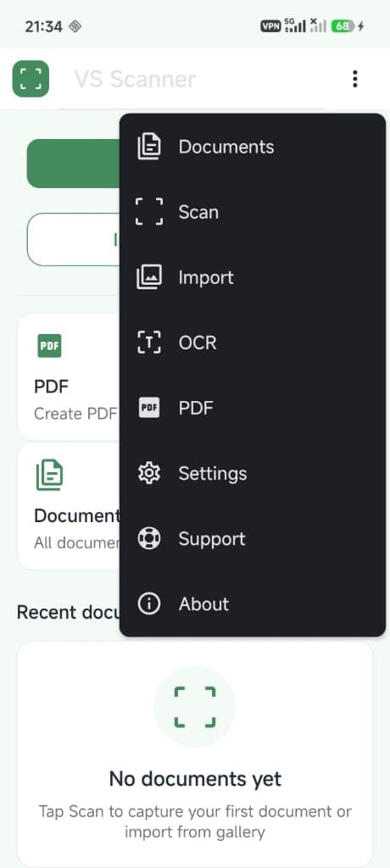Tap the green VS Scanner app logo
Screen dimensions: 390x868
tap(31, 79)
